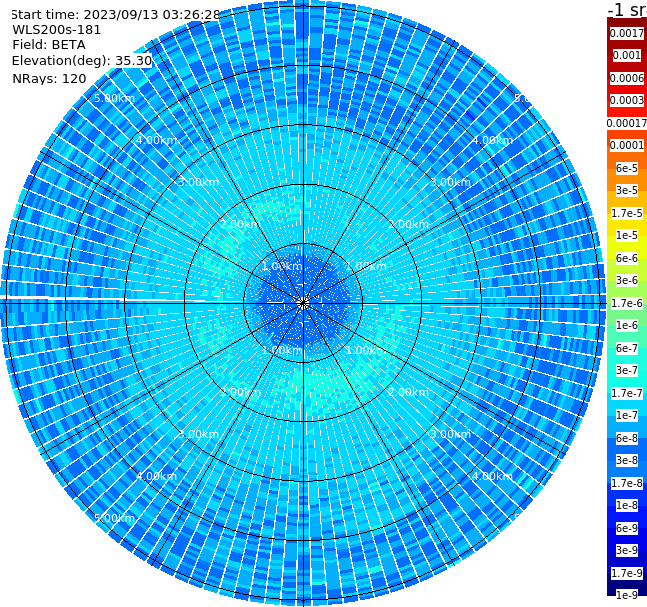Screen dimensions: 647x607
Task: Choose the 3e-5 colorbar tick
Action: (627, 190)
